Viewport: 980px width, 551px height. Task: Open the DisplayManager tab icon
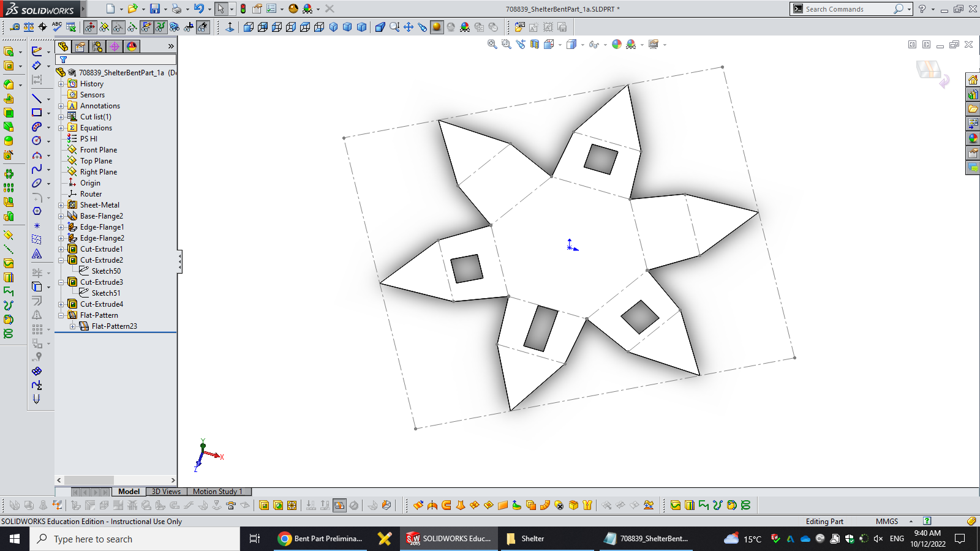click(x=132, y=47)
